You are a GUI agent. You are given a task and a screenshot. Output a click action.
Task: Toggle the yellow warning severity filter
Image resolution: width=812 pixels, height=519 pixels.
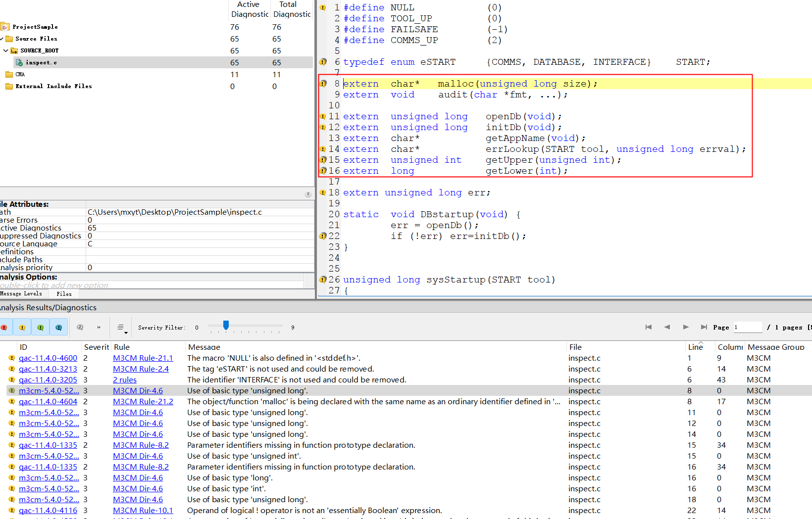(22, 328)
